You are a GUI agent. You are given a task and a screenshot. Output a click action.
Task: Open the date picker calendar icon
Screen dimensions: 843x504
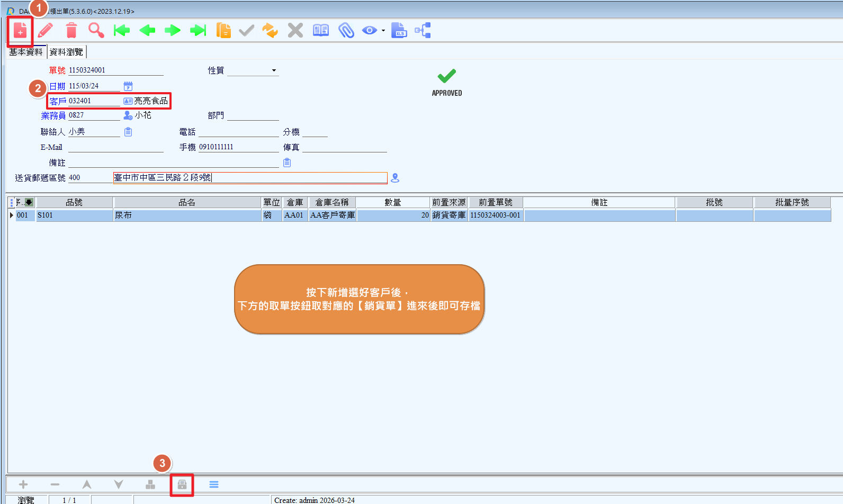click(128, 86)
